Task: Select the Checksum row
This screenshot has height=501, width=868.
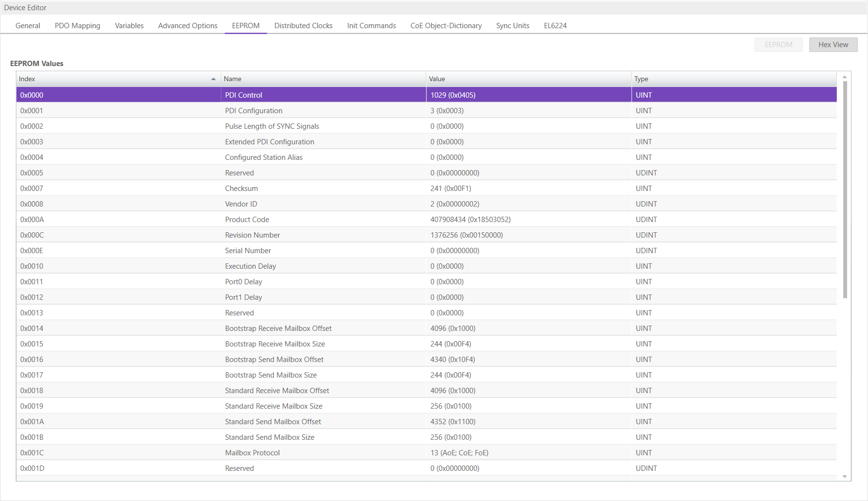Action: (x=241, y=189)
